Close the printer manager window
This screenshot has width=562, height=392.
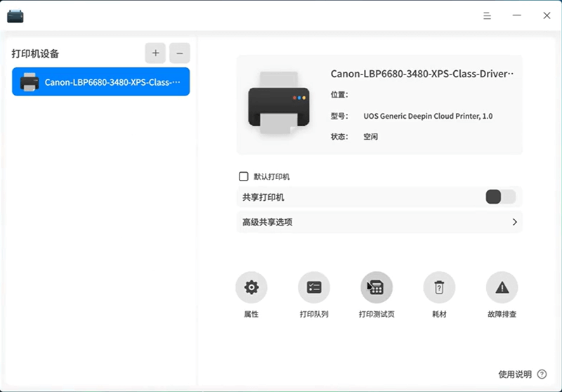click(547, 15)
